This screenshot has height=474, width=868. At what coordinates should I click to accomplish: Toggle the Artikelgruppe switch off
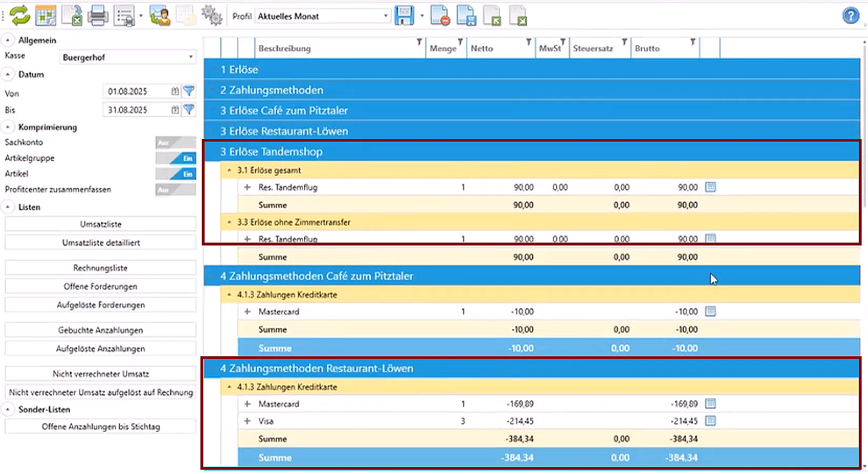pos(176,158)
